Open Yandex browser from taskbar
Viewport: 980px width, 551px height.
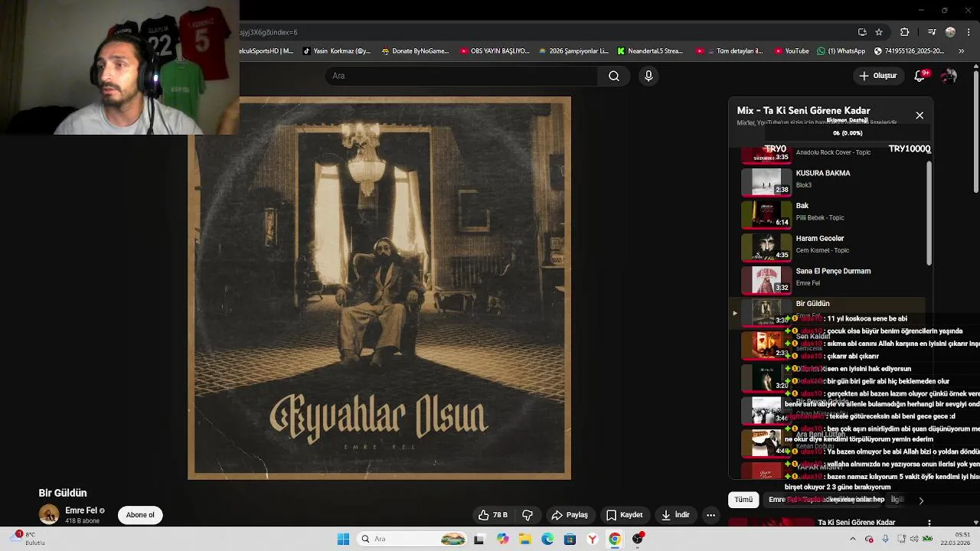coord(592,539)
